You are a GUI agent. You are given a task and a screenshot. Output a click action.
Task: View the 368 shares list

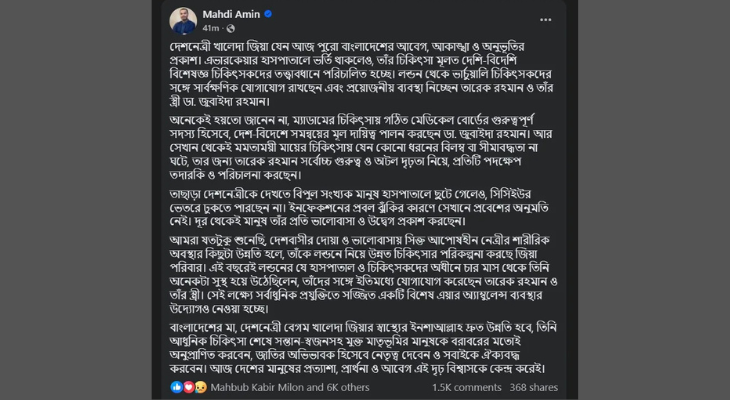pyautogui.click(x=534, y=387)
